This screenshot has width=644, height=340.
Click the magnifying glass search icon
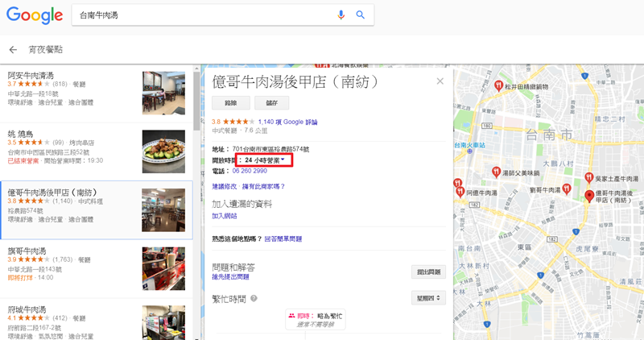coord(360,15)
